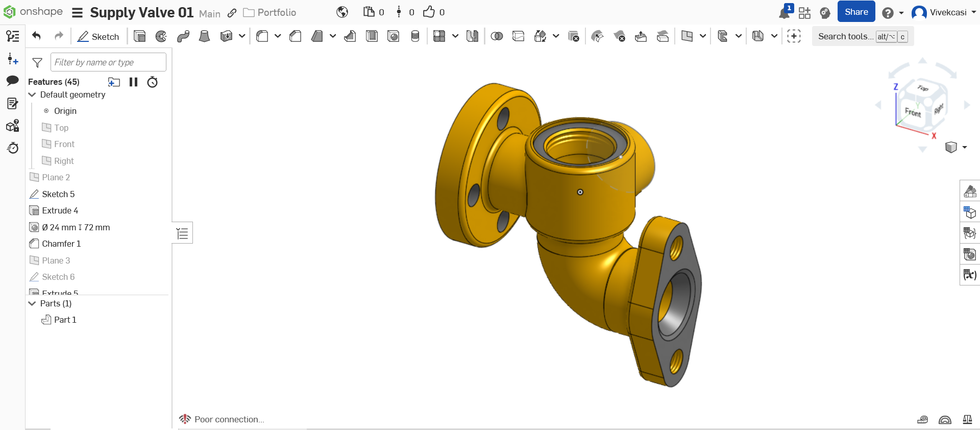Select the Draft tool

click(317, 36)
